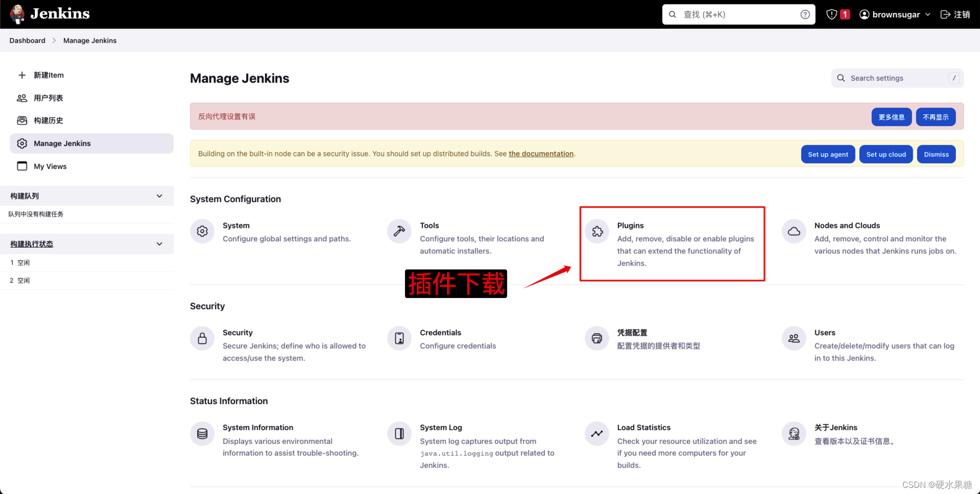Open the System configuration link
Viewport: 980px width, 494px height.
236,226
